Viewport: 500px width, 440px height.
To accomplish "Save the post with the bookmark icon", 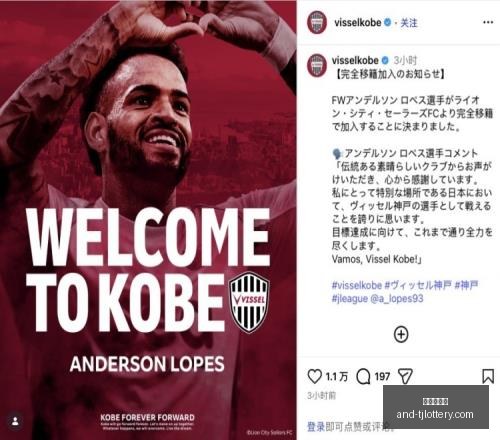I will [x=488, y=376].
